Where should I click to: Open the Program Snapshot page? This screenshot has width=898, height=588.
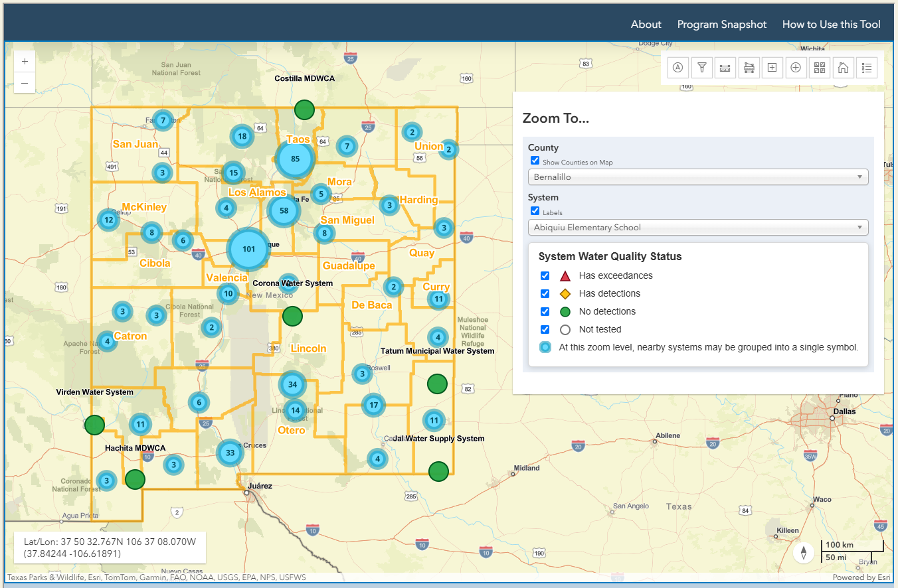(722, 25)
